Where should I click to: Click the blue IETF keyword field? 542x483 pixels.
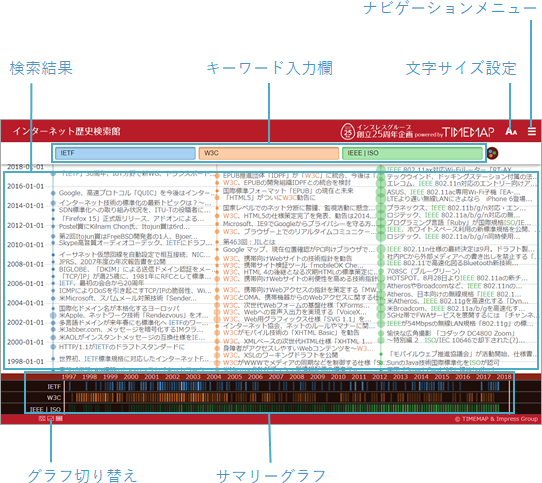point(125,153)
